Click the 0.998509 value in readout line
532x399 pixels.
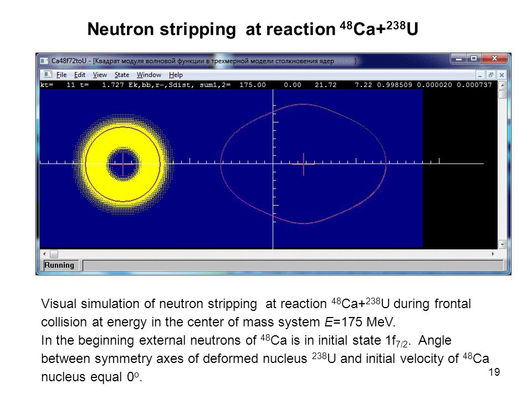(394, 85)
